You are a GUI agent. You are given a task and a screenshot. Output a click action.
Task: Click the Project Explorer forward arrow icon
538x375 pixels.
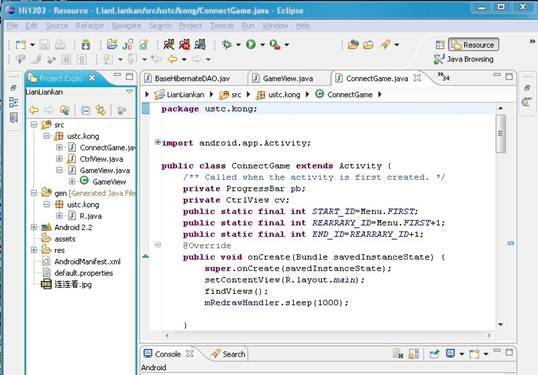[x=49, y=110]
